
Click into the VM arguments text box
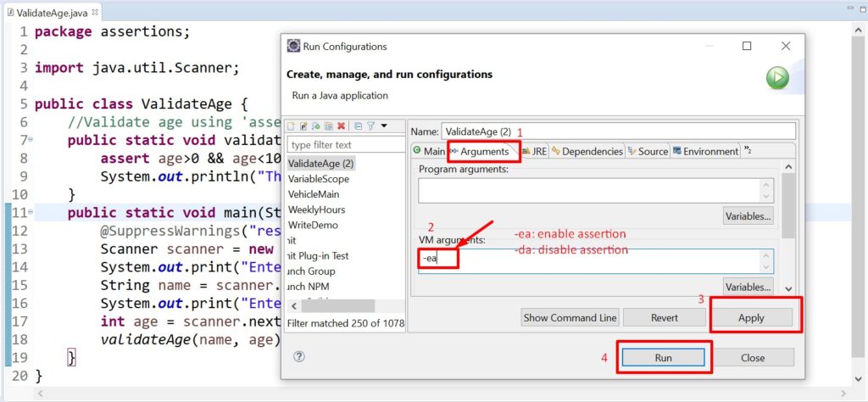coord(593,258)
